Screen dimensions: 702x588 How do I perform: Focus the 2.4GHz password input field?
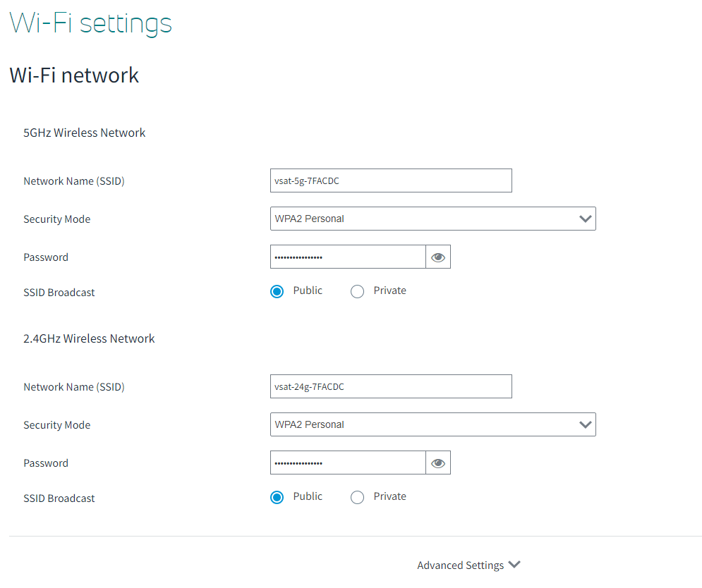(347, 463)
